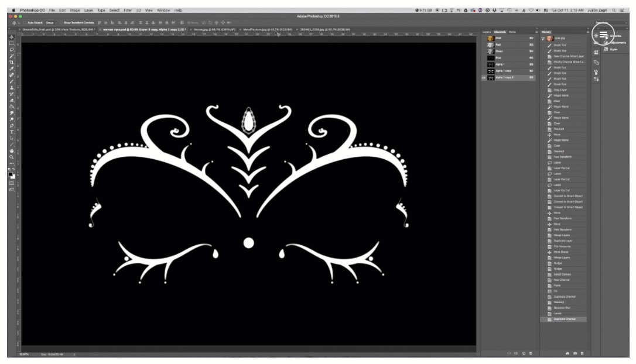The image size is (636, 364).
Task: Save selection as channel icon
Action: coord(516,353)
